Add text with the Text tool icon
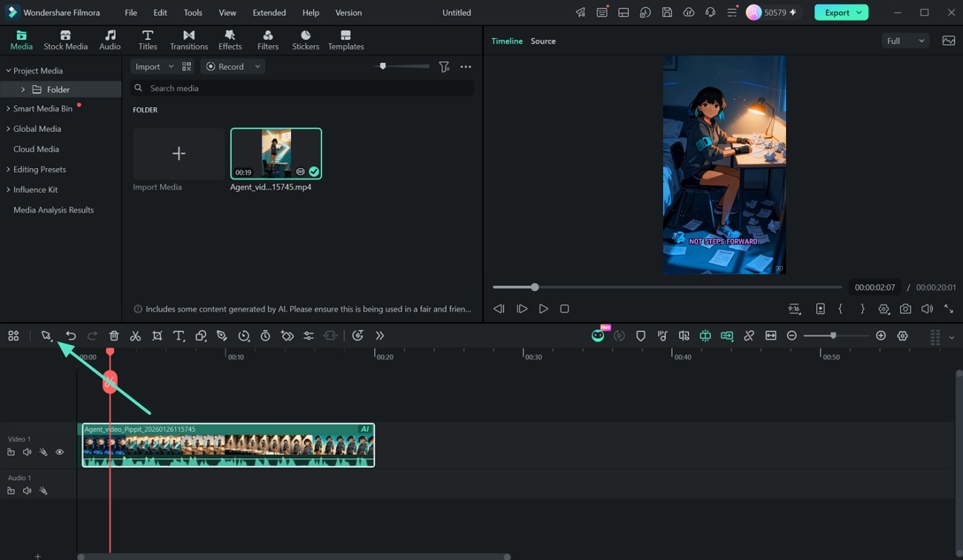Viewport: 963px width, 560px height. coord(179,336)
